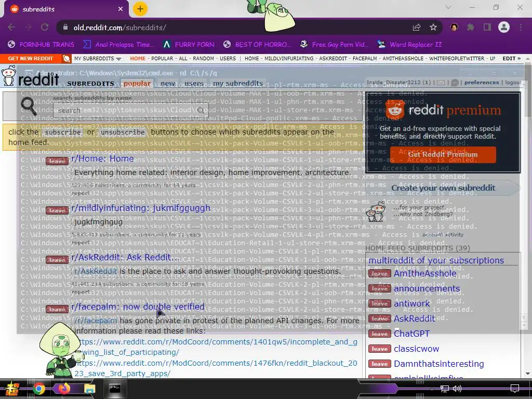This screenshot has height=399, width=532.
Task: Open Firefox from the taskbar
Action: tap(63, 389)
